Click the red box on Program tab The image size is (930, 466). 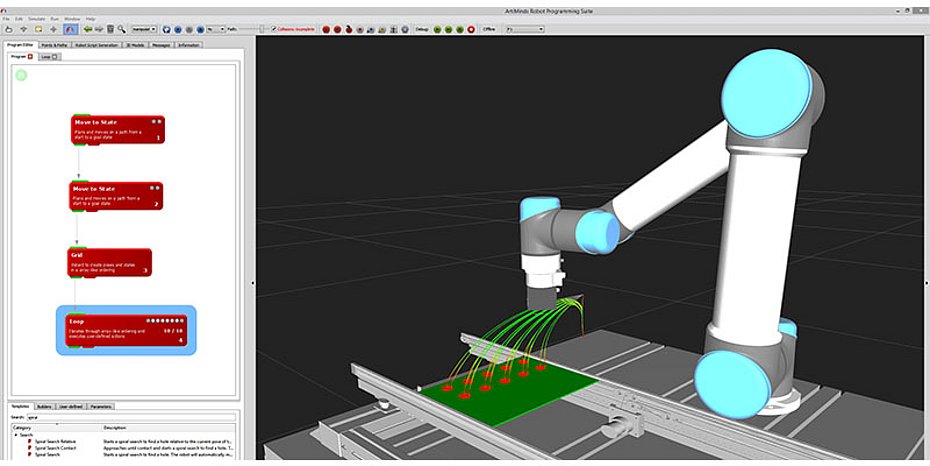[x=30, y=57]
